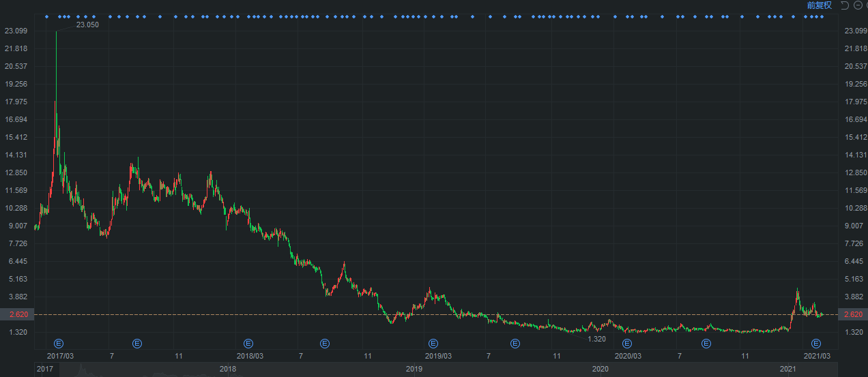Click the 2019/03 date label on the time axis
This screenshot has width=868, height=377.
[x=438, y=356]
